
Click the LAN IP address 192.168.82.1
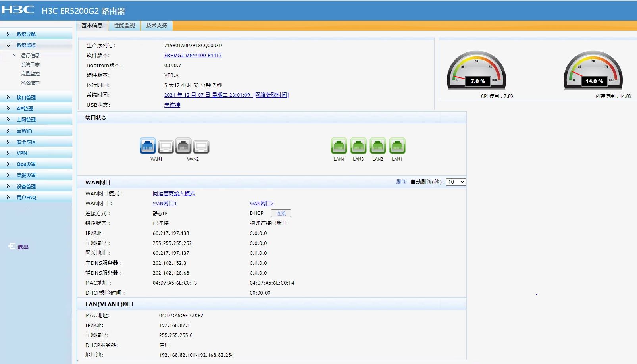[x=175, y=325]
